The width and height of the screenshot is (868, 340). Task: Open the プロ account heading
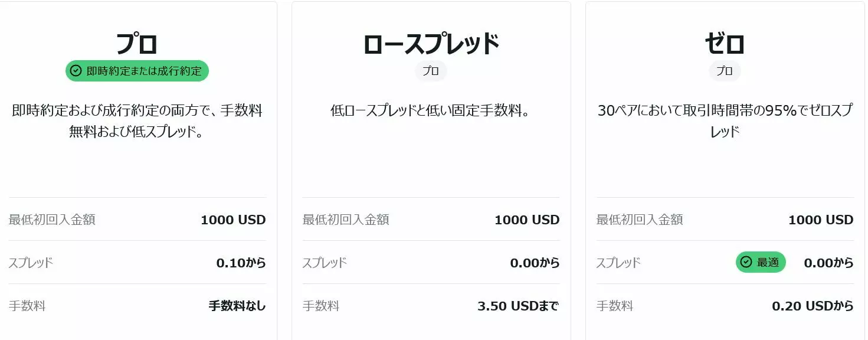pos(137,44)
